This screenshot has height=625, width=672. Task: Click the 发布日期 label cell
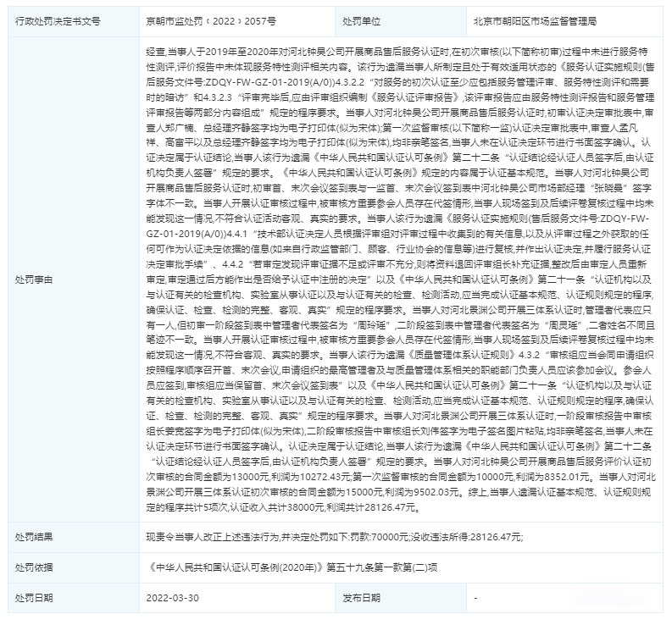(x=363, y=597)
